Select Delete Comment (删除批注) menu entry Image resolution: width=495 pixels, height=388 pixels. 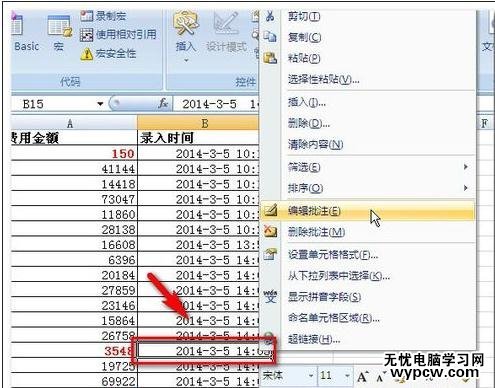tap(367, 232)
